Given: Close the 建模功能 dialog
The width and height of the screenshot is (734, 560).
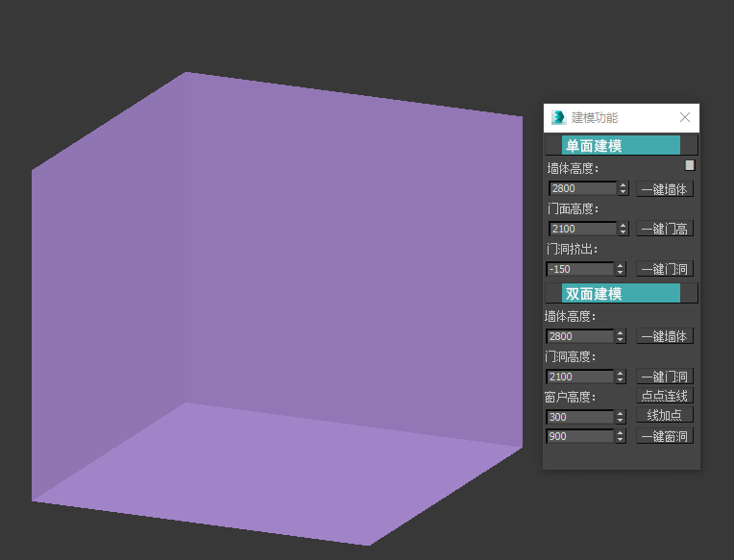Looking at the screenshot, I should tap(685, 117).
